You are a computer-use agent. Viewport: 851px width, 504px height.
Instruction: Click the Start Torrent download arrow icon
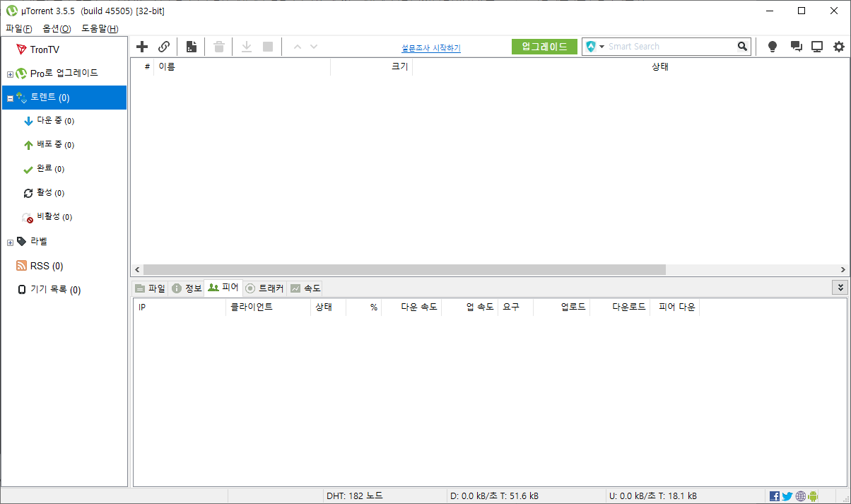(247, 47)
